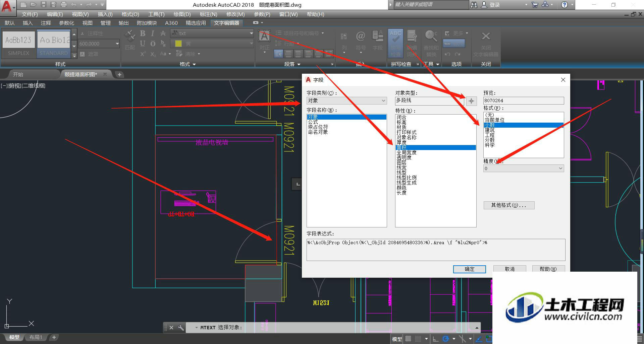
Task: Apply italic text formatting
Action: click(153, 33)
